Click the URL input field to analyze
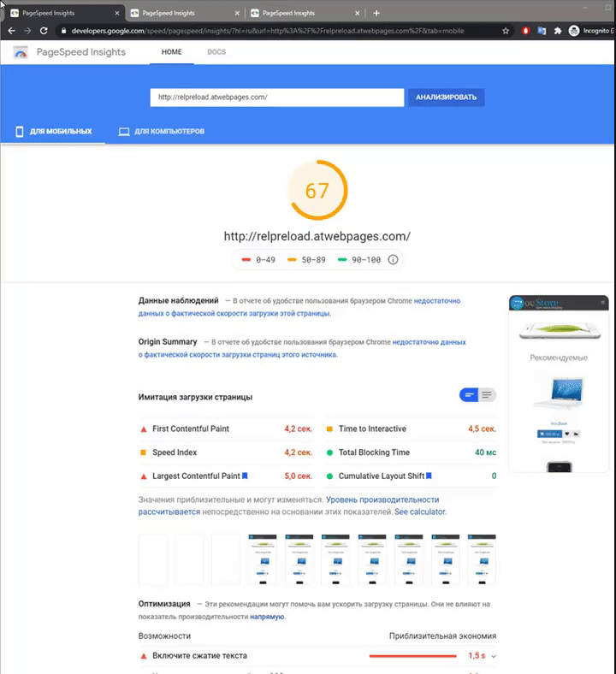Viewport: 616px width, 674px height. [x=277, y=98]
